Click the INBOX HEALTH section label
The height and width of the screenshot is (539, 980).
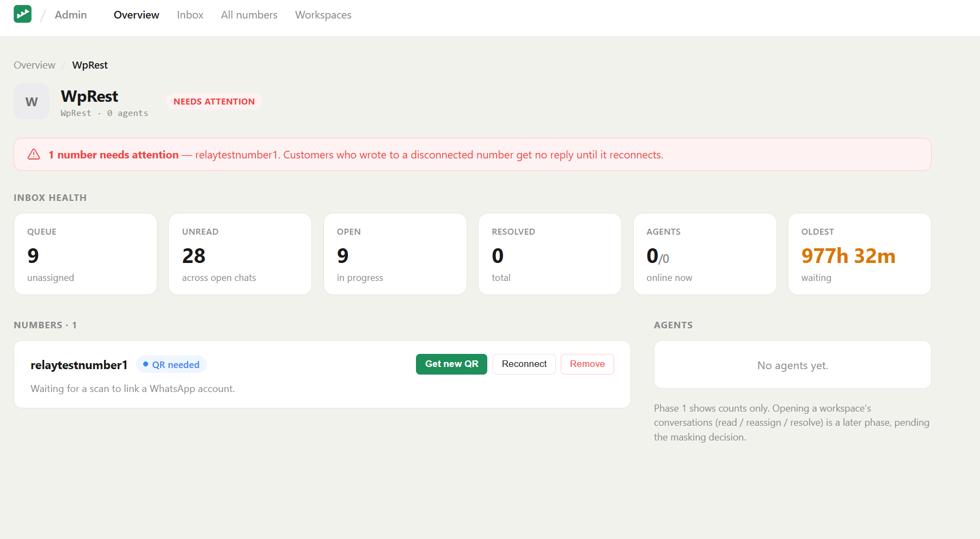point(50,198)
